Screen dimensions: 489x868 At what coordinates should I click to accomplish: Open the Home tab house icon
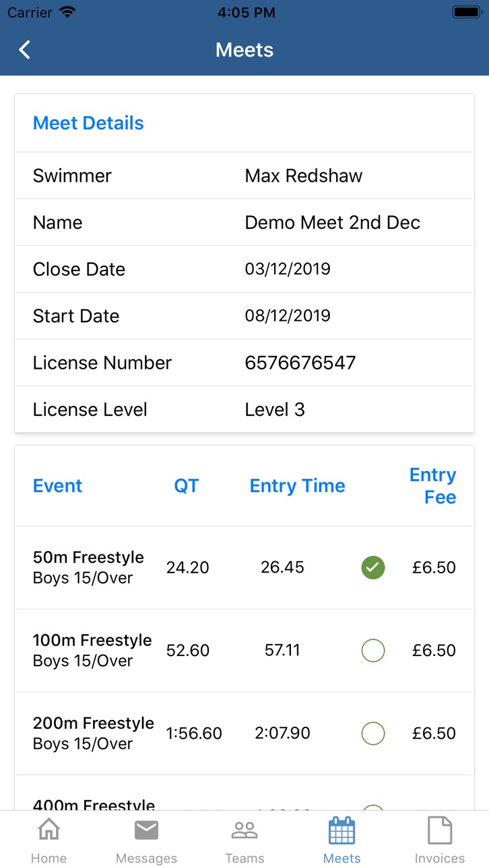click(48, 830)
